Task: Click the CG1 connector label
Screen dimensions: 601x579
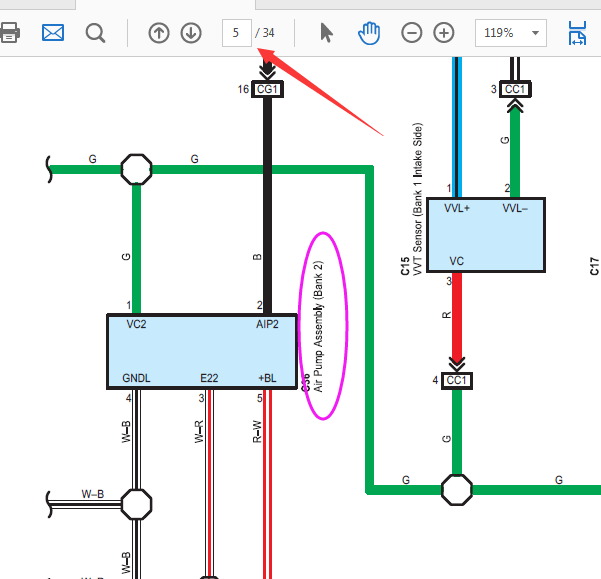Action: pos(268,89)
